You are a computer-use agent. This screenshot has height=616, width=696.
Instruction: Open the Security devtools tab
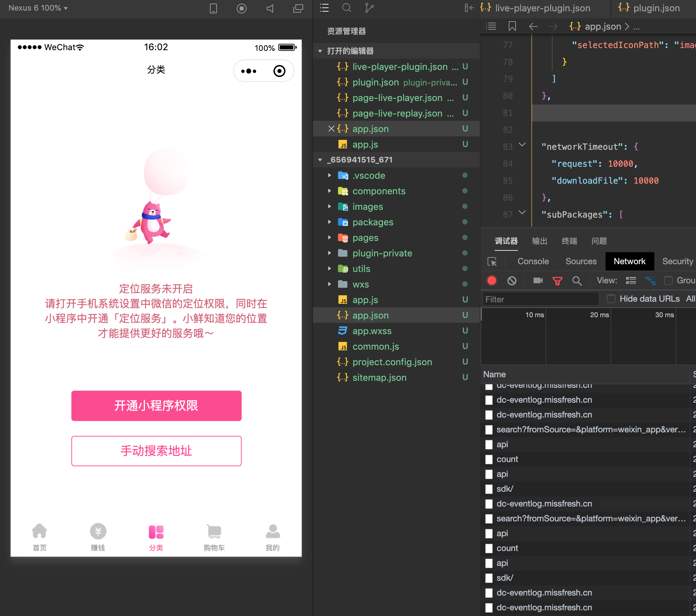pyautogui.click(x=678, y=261)
